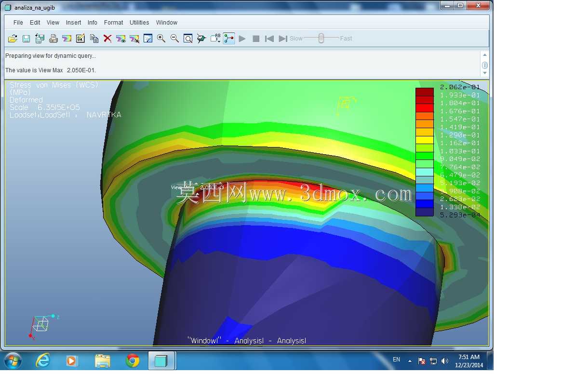Click the 'Loadset:LoadSet1 : NAVRTKA' label
The width and height of the screenshot is (588, 387).
[66, 115]
